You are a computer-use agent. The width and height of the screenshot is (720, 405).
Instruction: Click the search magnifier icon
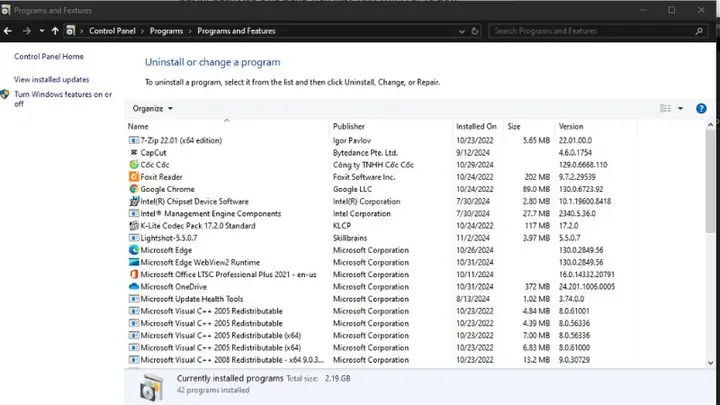699,31
